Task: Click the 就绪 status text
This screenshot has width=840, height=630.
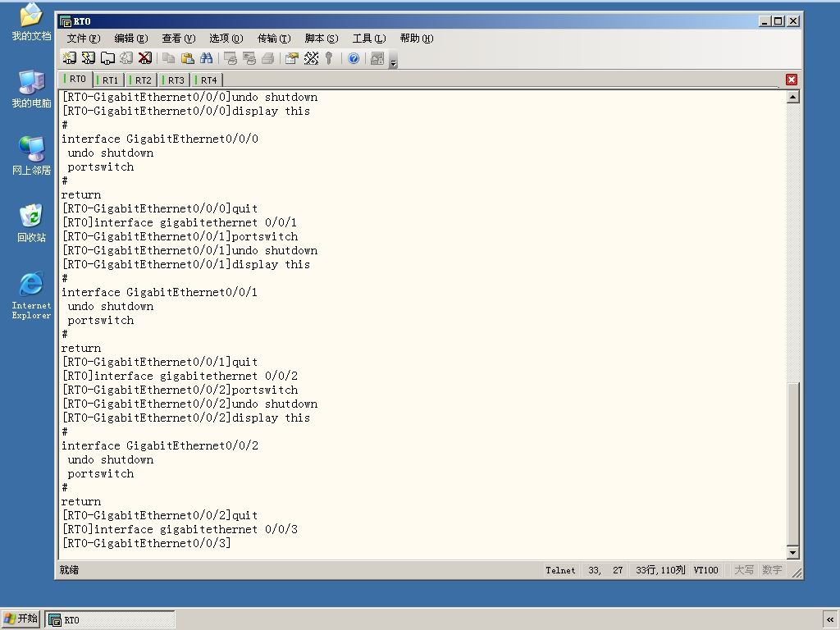Action: (69, 570)
